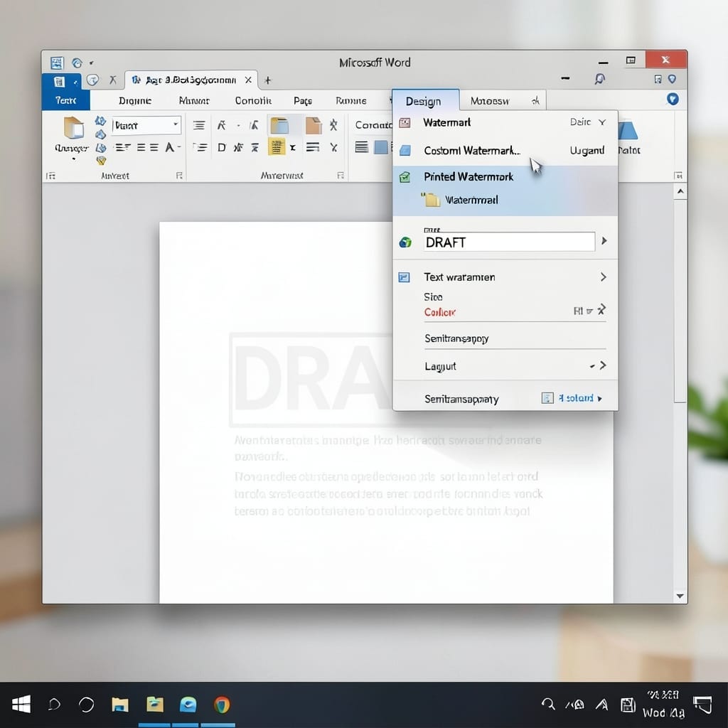Click the blue lightbulb help icon
The image size is (728, 728).
tap(673, 99)
